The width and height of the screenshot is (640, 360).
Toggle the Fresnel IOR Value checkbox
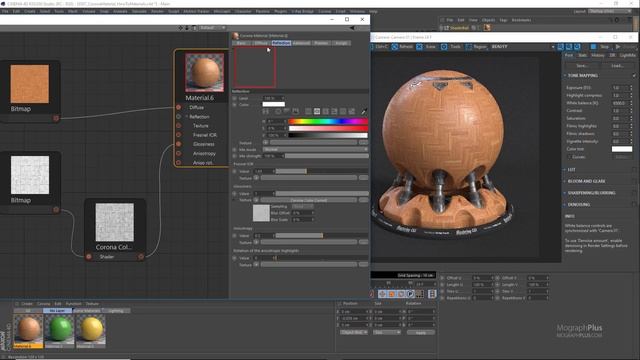[234, 171]
